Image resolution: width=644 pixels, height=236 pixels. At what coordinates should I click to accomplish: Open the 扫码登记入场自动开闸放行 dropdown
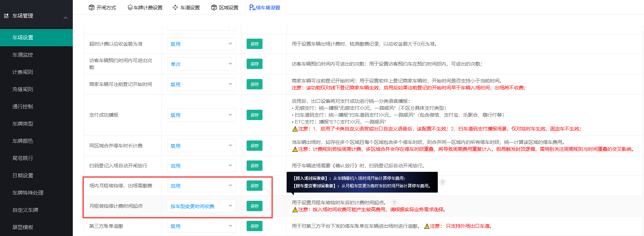(201, 166)
